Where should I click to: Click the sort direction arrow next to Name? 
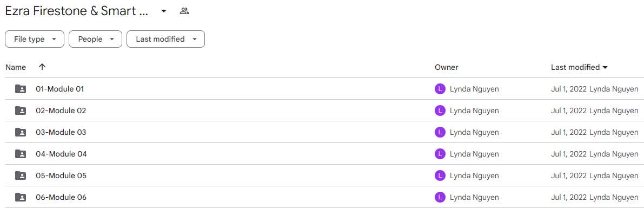tap(42, 67)
